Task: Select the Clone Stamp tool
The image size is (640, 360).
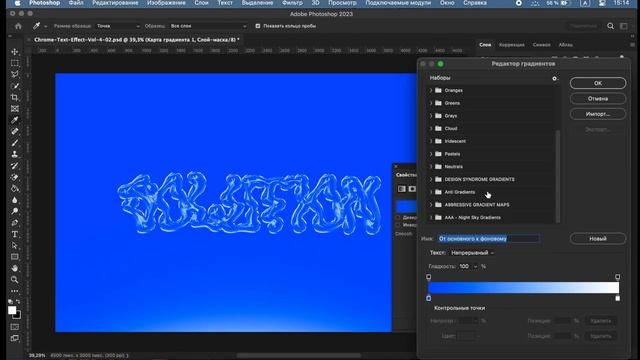Action: (15, 154)
